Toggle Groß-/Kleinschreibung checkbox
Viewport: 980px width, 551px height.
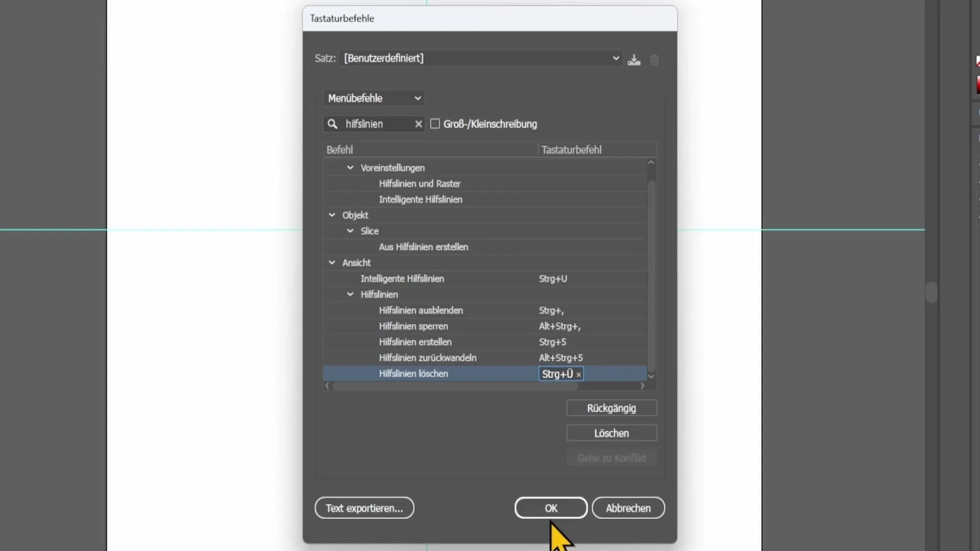click(x=435, y=123)
